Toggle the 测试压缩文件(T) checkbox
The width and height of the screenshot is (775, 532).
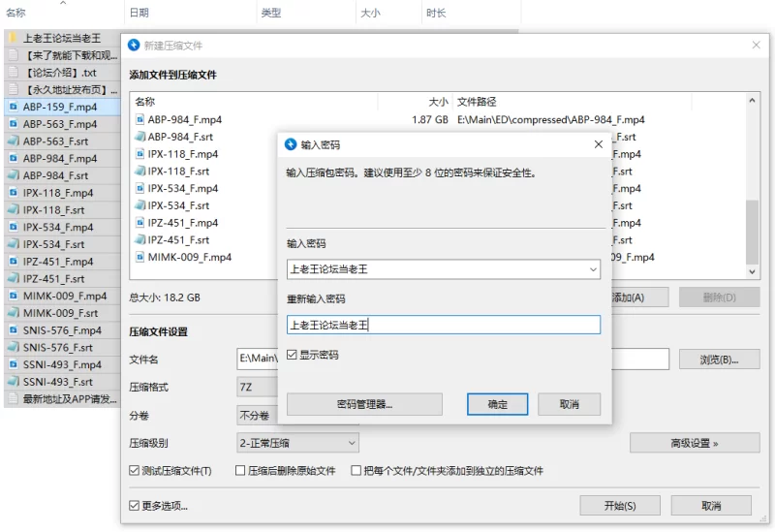[134, 470]
